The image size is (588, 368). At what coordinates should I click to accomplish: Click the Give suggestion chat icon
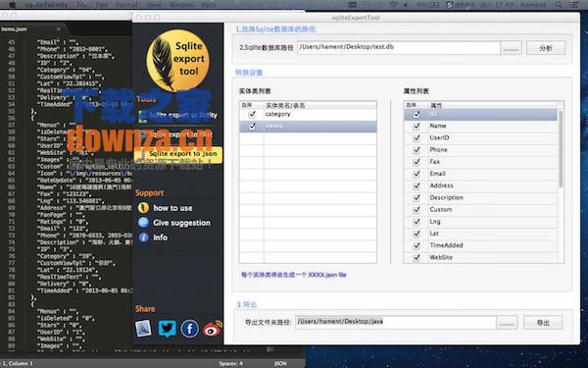pyautogui.click(x=143, y=223)
